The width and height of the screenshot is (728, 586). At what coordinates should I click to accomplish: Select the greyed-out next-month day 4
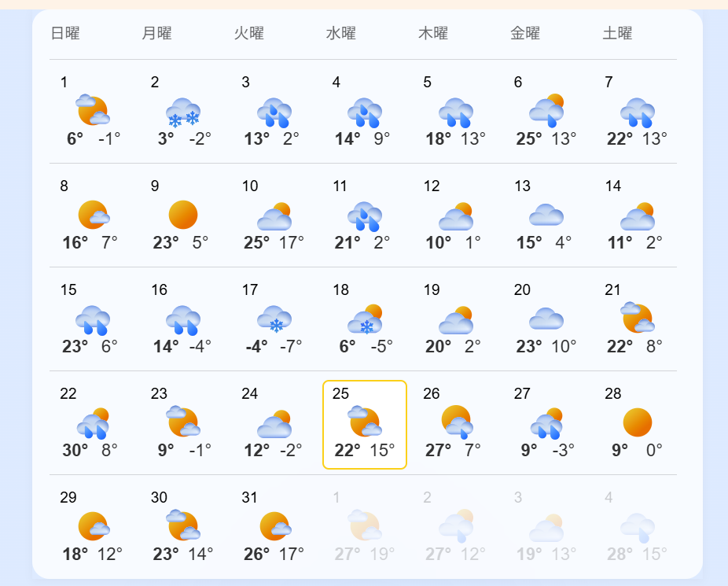[609, 497]
